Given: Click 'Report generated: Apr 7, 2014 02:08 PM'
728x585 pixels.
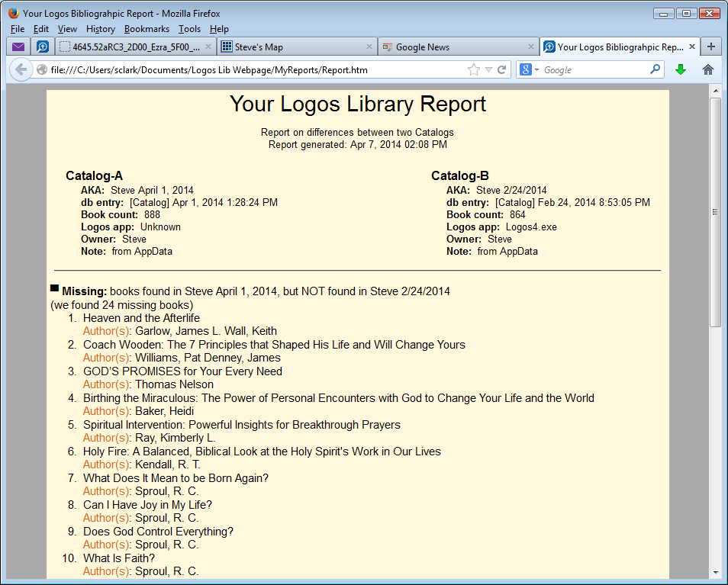Looking at the screenshot, I should pyautogui.click(x=357, y=144).
